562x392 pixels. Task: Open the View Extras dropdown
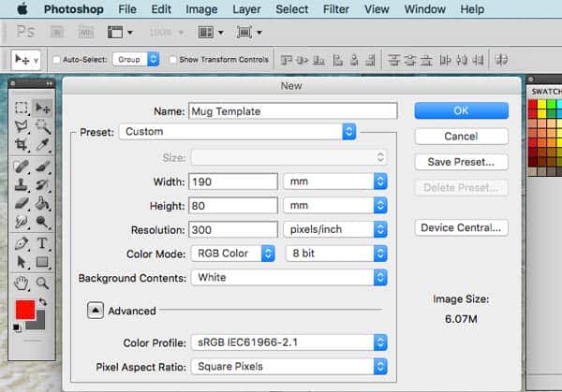click(121, 33)
